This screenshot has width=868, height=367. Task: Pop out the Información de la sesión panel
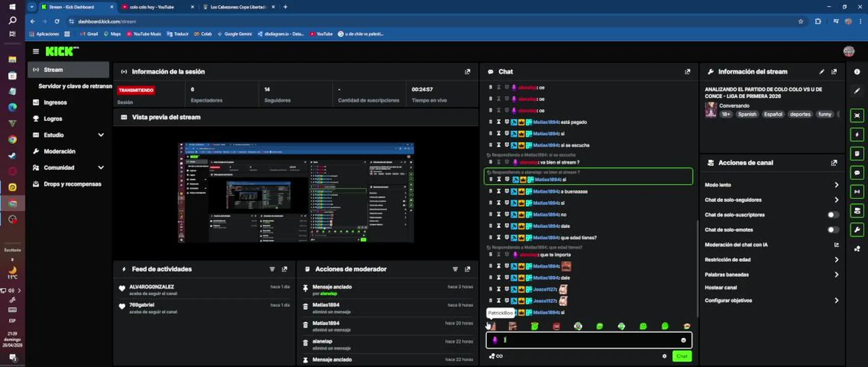click(x=467, y=72)
